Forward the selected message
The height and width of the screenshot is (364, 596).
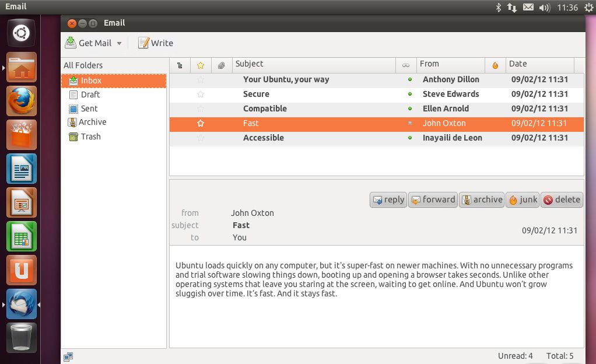(433, 199)
